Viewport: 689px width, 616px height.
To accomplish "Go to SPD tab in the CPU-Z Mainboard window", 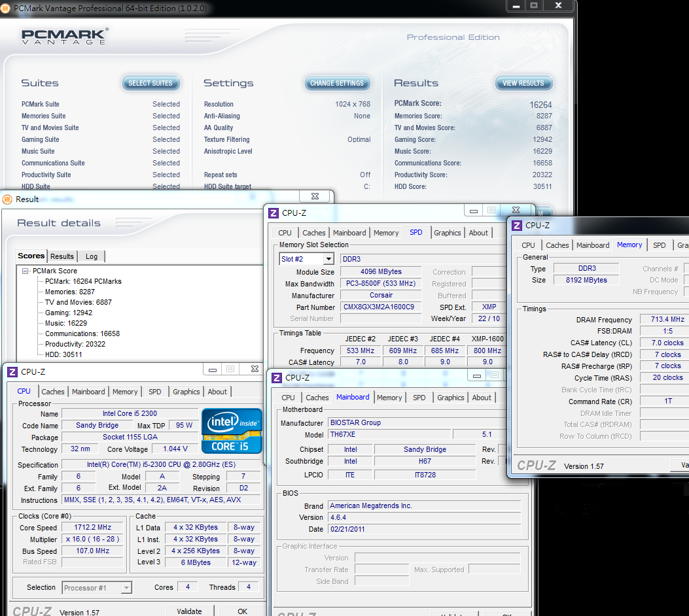I will [x=419, y=398].
